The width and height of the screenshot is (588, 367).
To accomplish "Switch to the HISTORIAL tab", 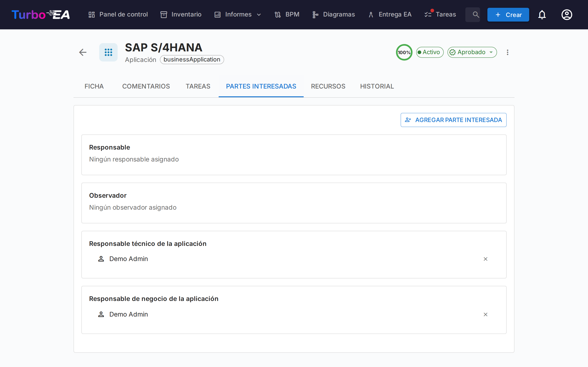I will click(377, 86).
